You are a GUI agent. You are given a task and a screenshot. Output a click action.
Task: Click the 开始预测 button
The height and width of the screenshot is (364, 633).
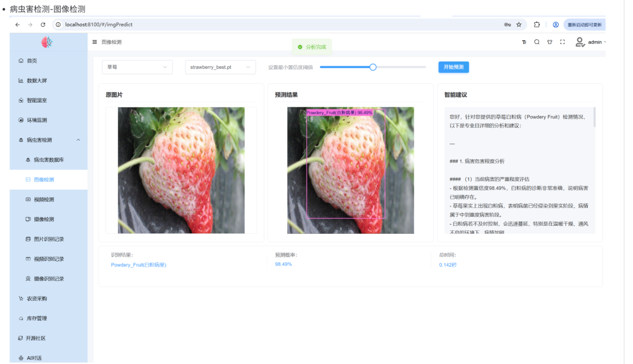454,67
